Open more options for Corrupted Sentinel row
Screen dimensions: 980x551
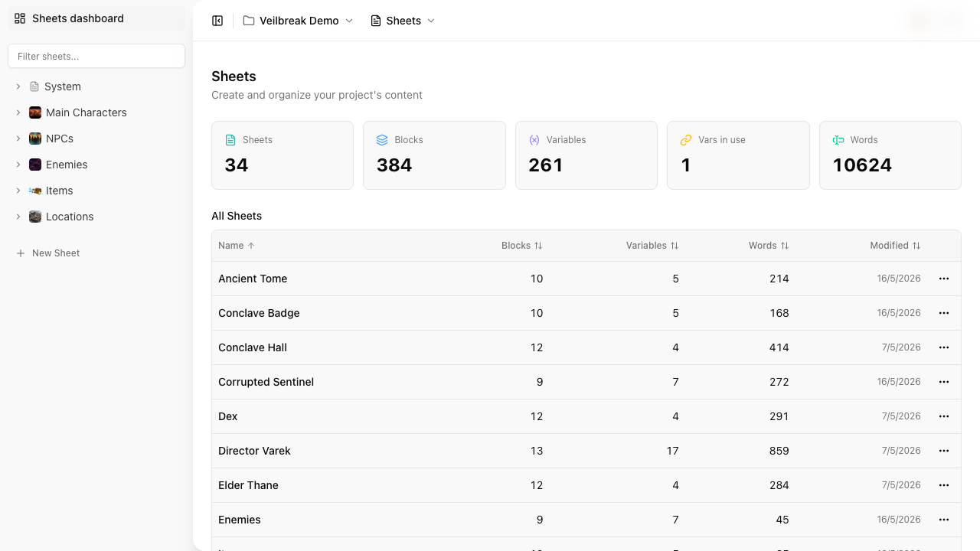944,382
